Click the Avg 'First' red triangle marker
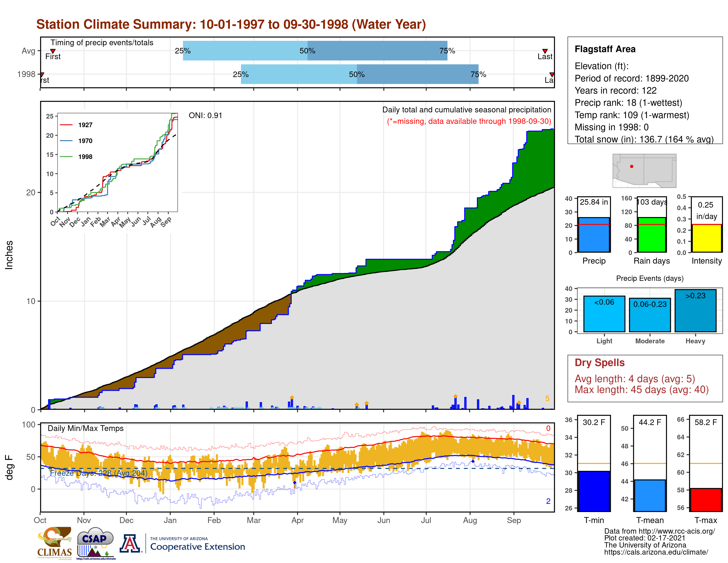 [x=53, y=51]
